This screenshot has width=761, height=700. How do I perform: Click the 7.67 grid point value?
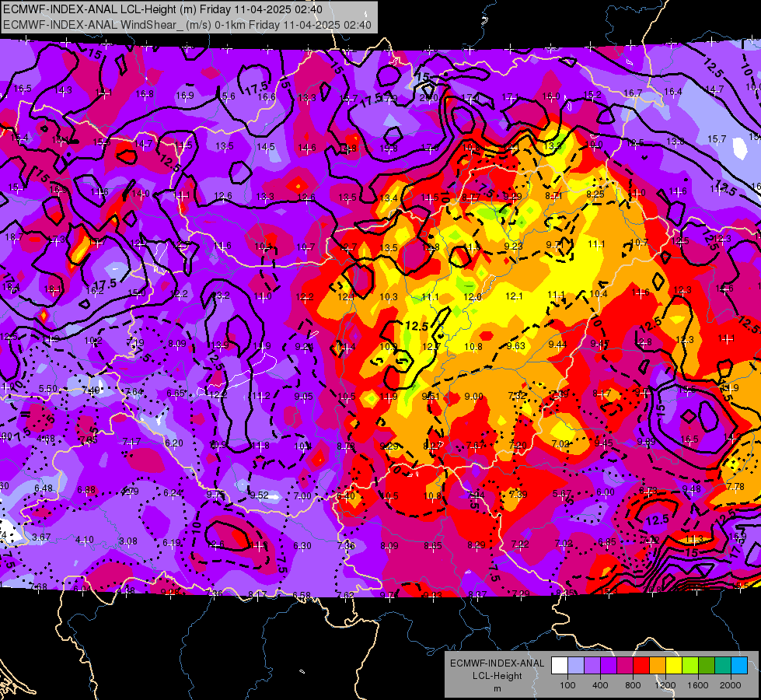475,446
